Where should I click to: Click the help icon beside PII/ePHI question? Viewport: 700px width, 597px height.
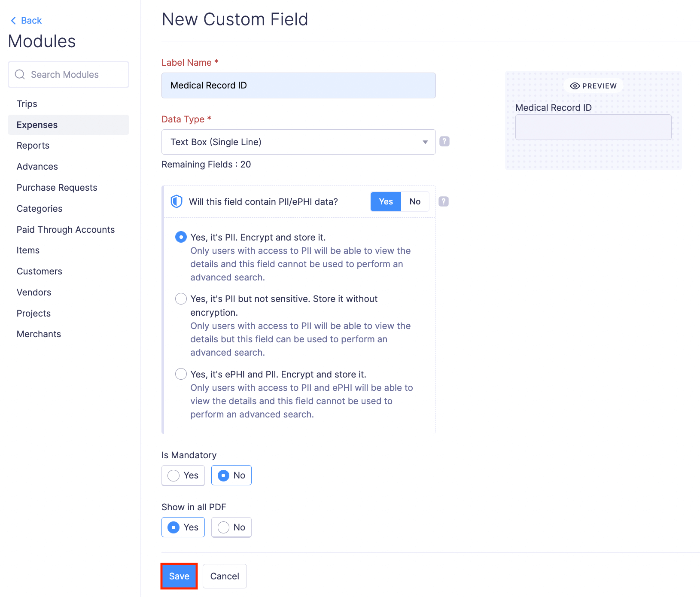coord(444,201)
